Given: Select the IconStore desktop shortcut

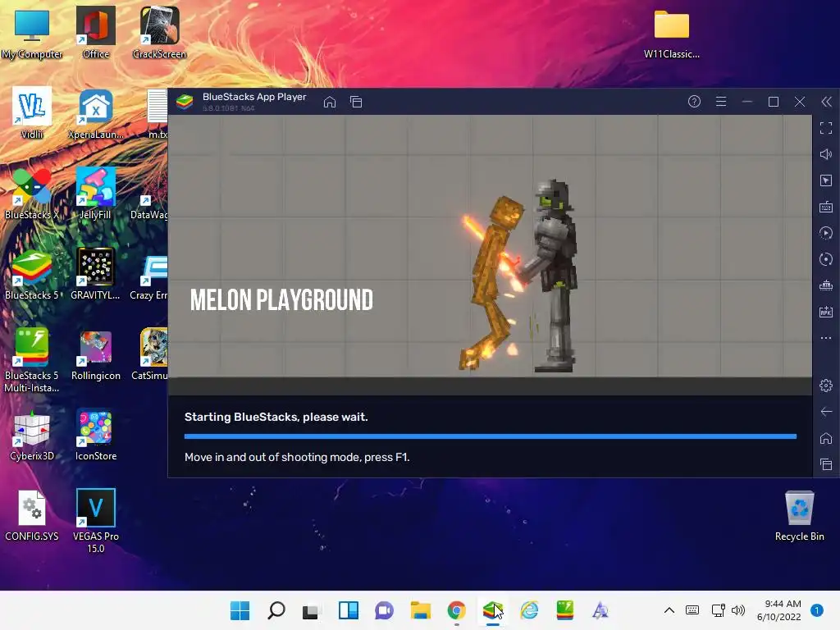Looking at the screenshot, I should 95,435.
